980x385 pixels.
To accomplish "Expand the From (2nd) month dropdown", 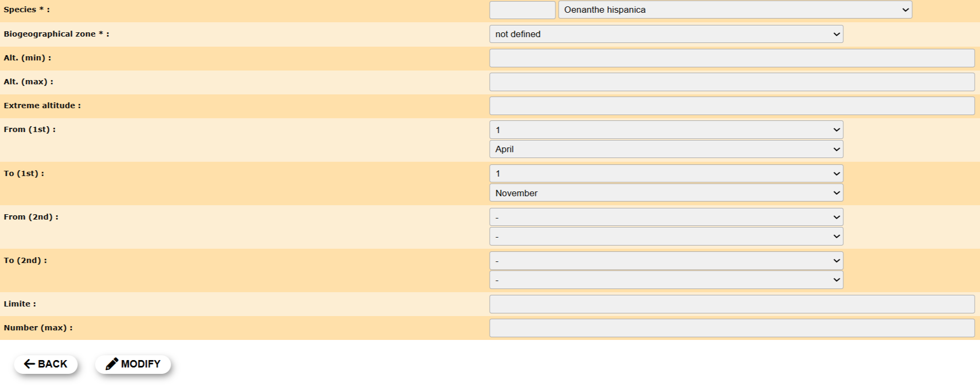I will coord(666,237).
